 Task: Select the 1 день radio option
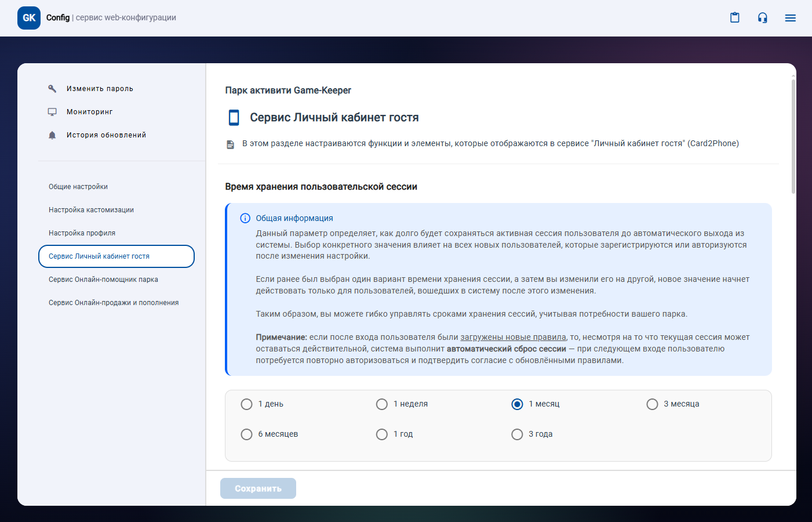(247, 404)
